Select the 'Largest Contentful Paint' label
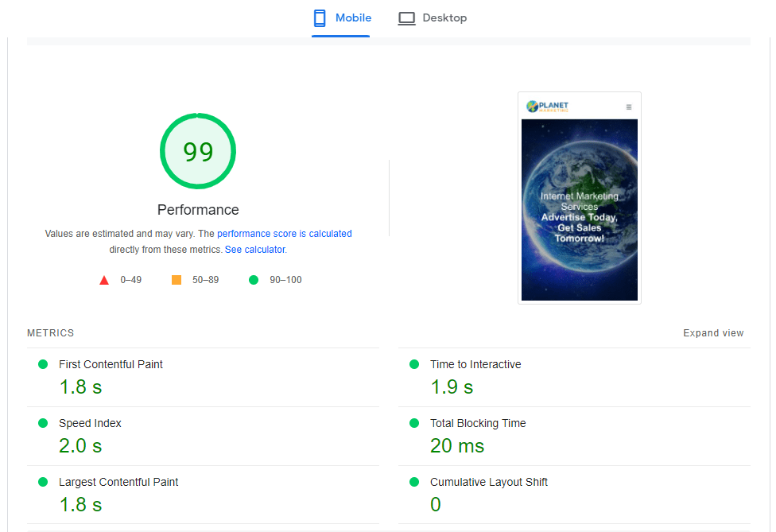 pyautogui.click(x=118, y=482)
